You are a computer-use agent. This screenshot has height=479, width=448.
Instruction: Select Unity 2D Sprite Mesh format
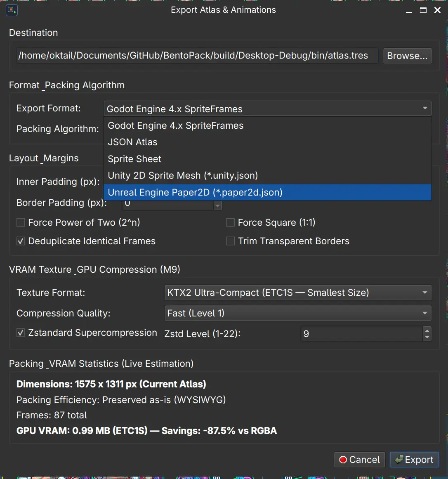point(267,175)
